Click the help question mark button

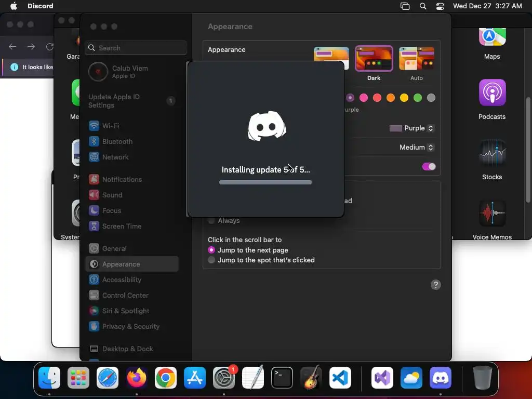(436, 285)
